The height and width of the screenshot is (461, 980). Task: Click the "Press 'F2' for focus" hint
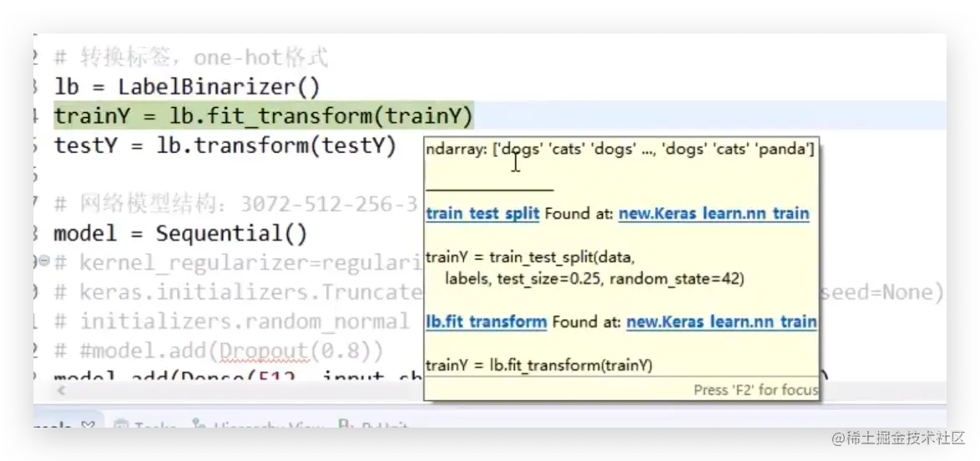755,390
